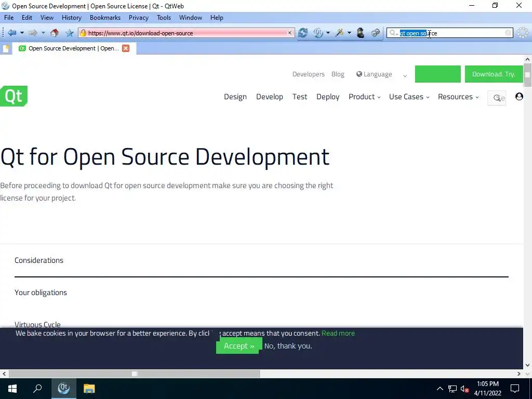Open the View menu
The height and width of the screenshot is (399, 532).
pyautogui.click(x=47, y=18)
